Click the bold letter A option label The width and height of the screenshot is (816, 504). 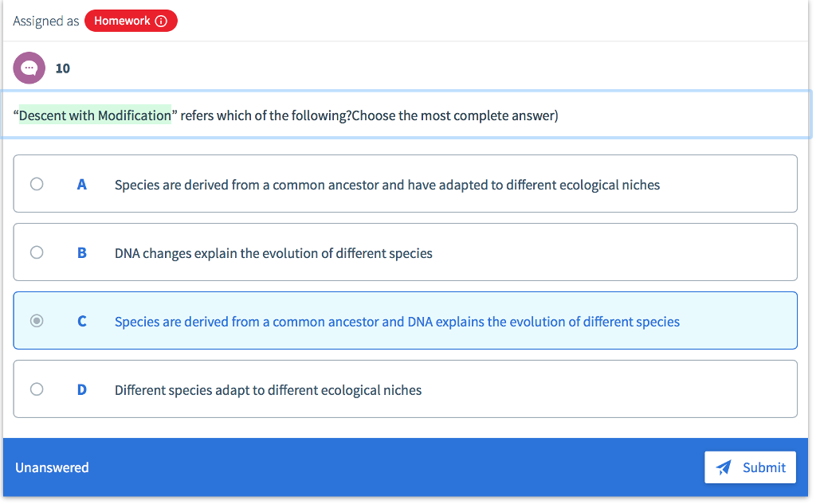click(81, 184)
